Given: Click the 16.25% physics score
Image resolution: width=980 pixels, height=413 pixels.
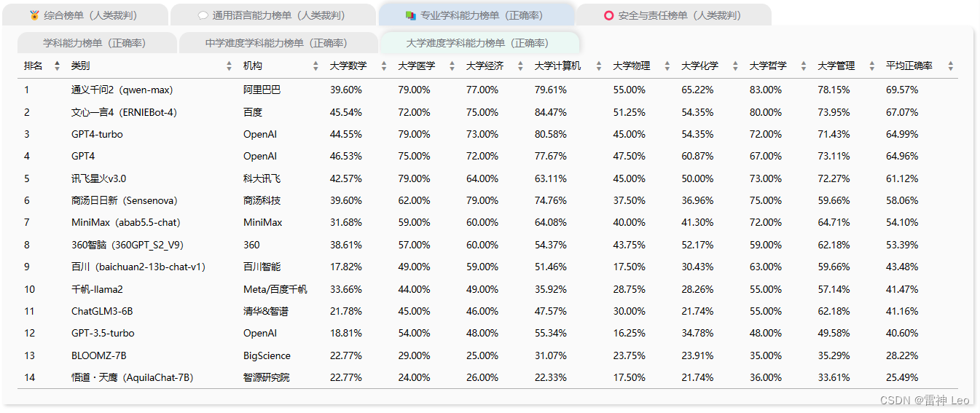Looking at the screenshot, I should coord(630,333).
